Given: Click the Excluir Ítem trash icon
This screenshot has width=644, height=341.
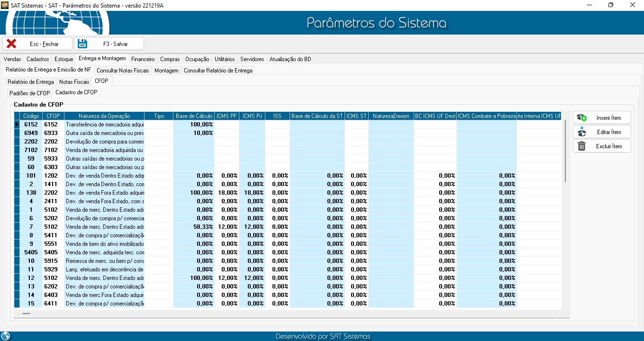Looking at the screenshot, I should tap(582, 146).
